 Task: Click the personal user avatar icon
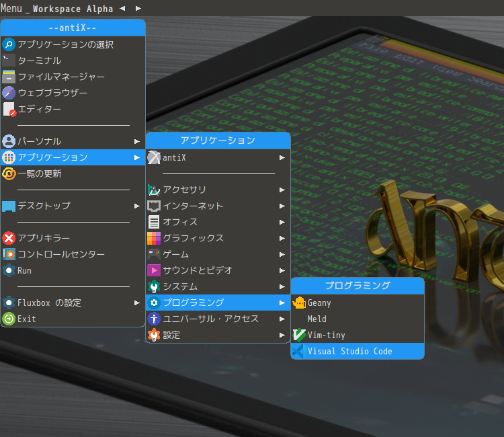coord(9,141)
